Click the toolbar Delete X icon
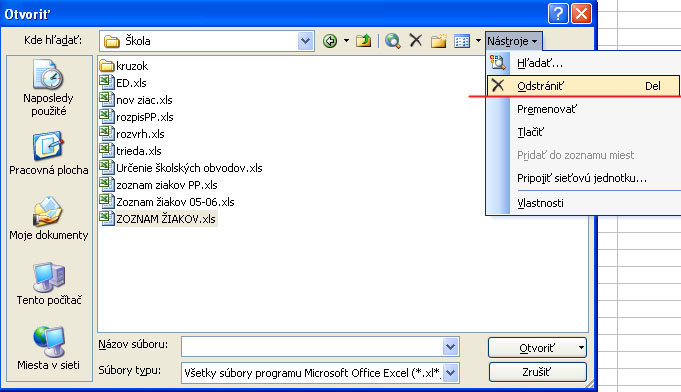The height and width of the screenshot is (392, 681). click(x=416, y=41)
